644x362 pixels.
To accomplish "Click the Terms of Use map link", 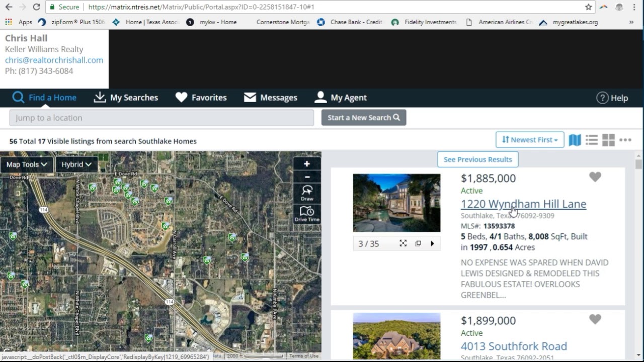I will pos(303,356).
